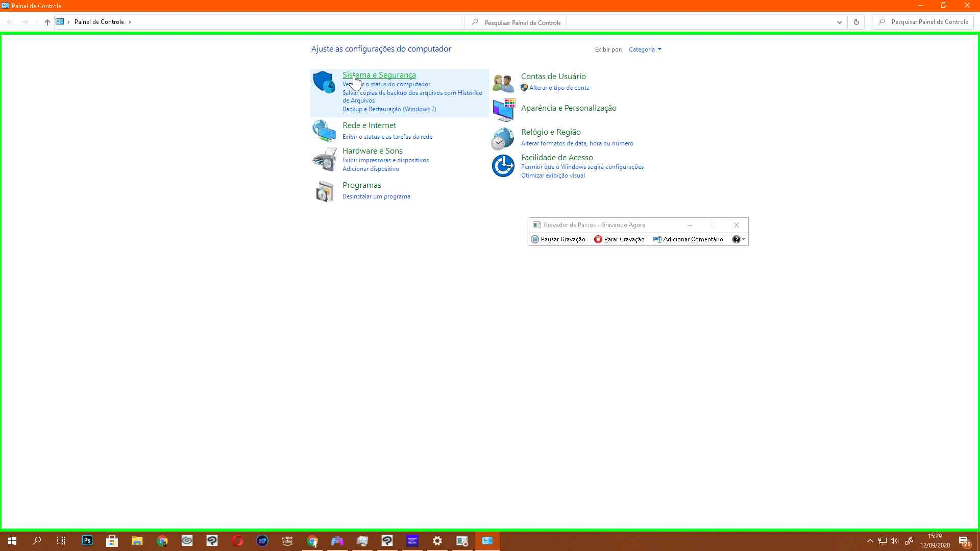Click the Hardware e Sons printer icon

click(x=324, y=160)
